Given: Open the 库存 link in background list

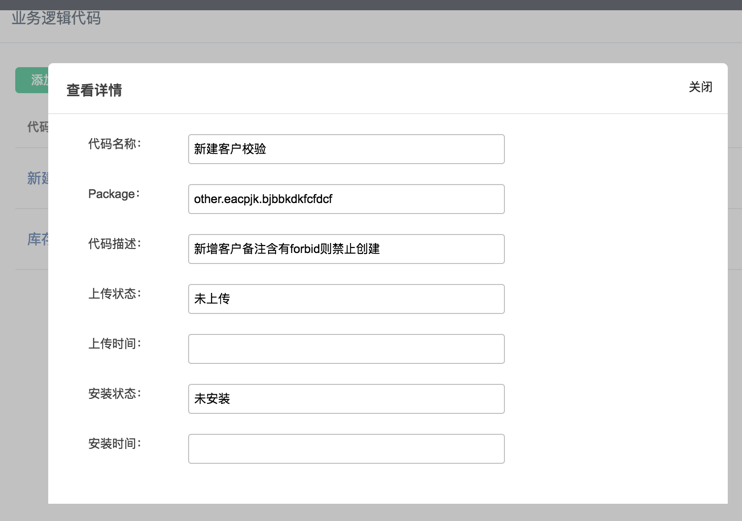Looking at the screenshot, I should tap(37, 240).
